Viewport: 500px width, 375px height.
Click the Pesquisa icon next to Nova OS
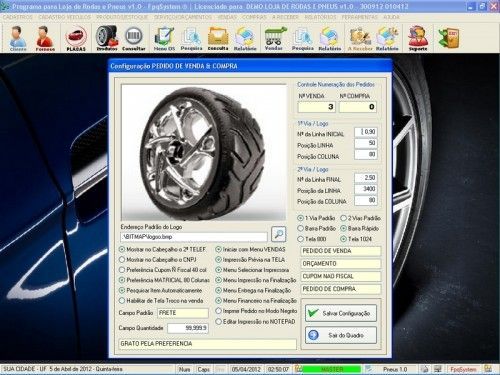tap(191, 38)
